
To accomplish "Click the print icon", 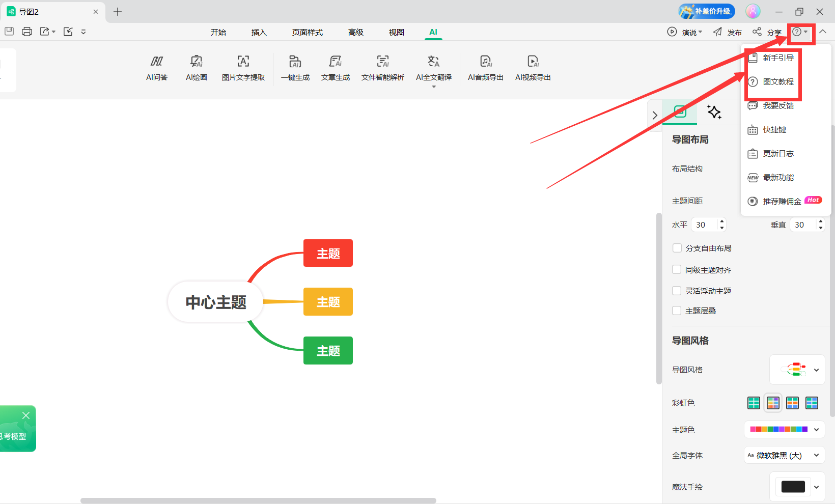I will [x=27, y=32].
